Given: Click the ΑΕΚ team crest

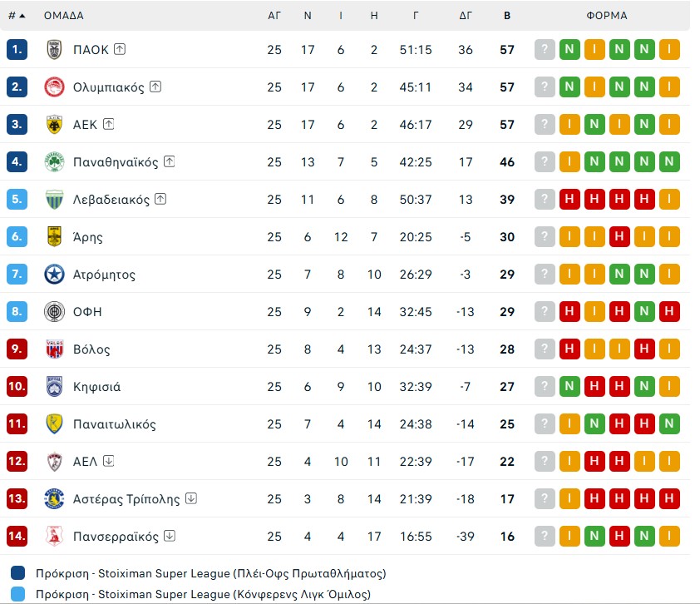Looking at the screenshot, I should [54, 125].
